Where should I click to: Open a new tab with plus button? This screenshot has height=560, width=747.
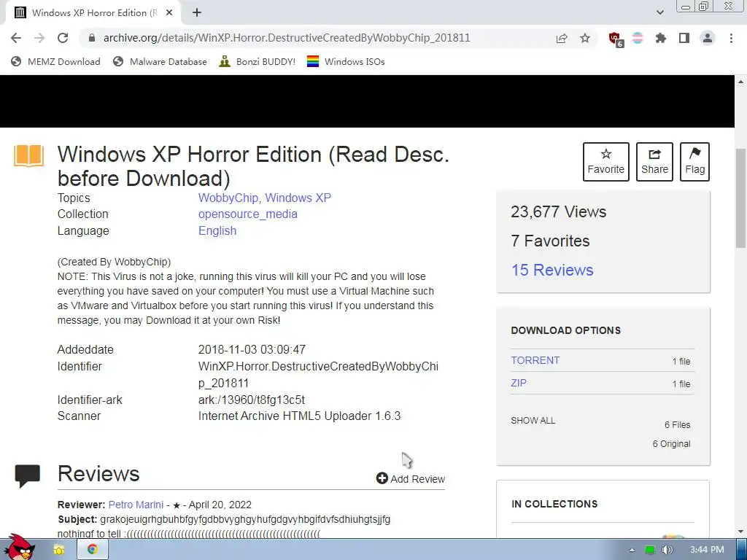click(197, 13)
